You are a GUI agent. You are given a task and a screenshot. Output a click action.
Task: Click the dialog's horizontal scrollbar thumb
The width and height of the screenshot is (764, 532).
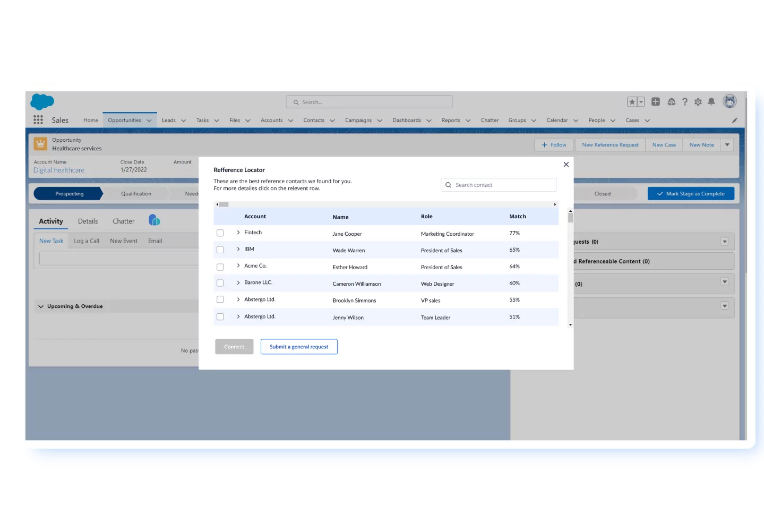pyautogui.click(x=222, y=204)
